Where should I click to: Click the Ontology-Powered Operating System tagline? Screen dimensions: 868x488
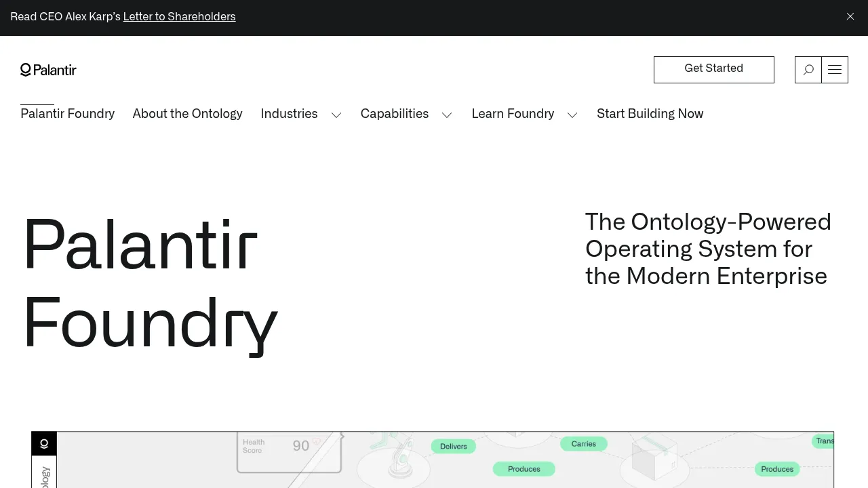coord(709,249)
